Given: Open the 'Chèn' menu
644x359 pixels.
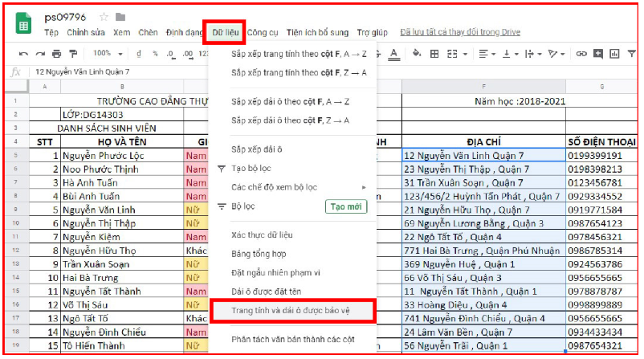Looking at the screenshot, I should pyautogui.click(x=148, y=33).
